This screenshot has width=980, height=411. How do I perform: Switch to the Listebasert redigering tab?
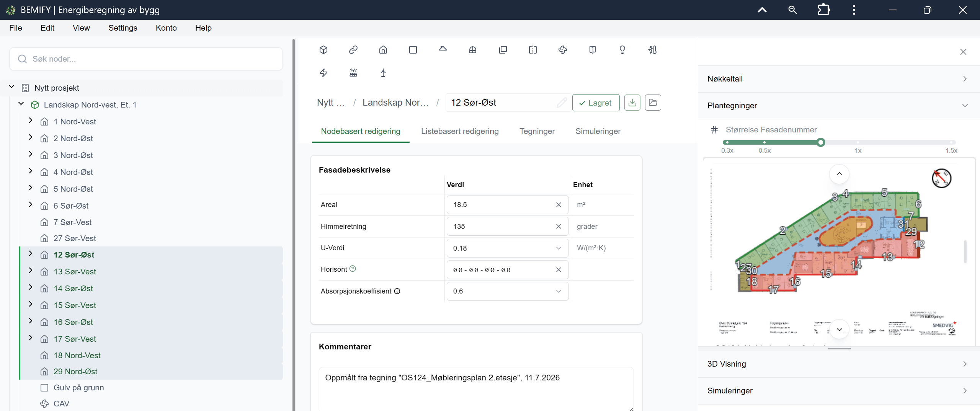click(460, 131)
